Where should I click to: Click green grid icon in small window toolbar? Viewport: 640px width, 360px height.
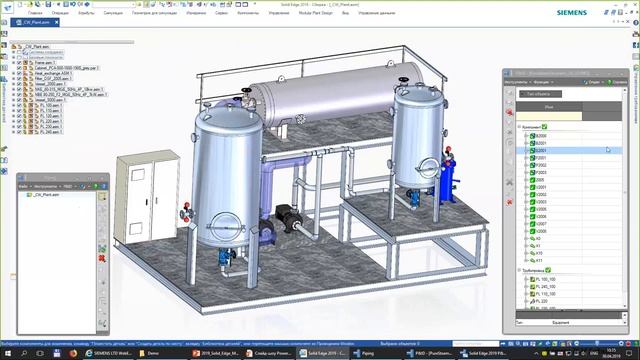point(102,248)
